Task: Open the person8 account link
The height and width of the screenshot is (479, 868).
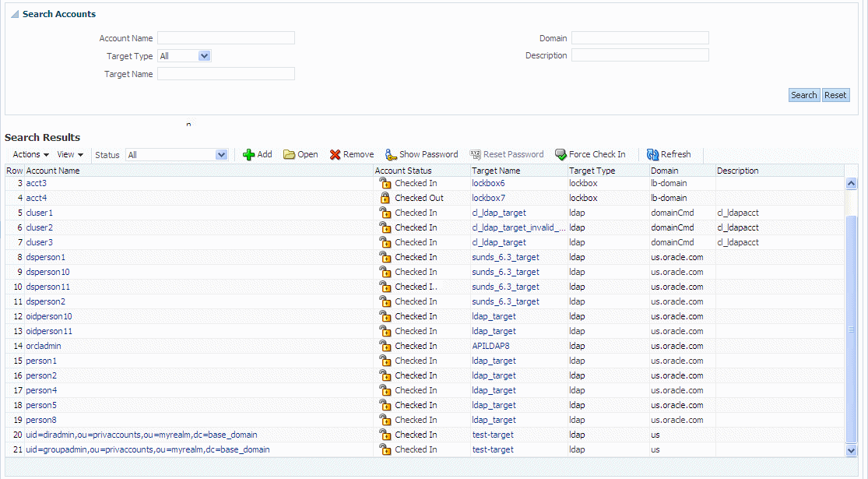Action: (x=41, y=420)
